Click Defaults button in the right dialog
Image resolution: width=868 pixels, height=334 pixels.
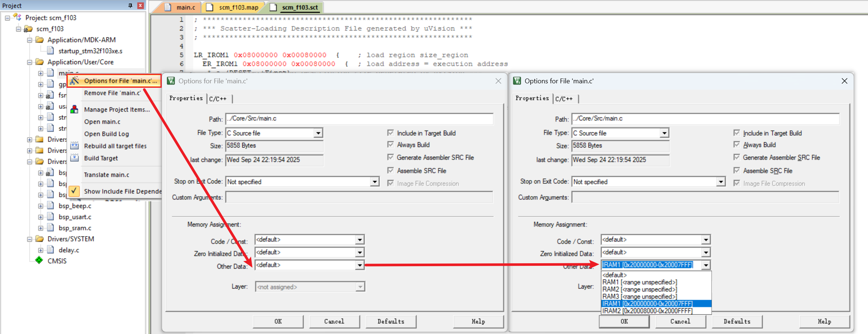click(737, 321)
